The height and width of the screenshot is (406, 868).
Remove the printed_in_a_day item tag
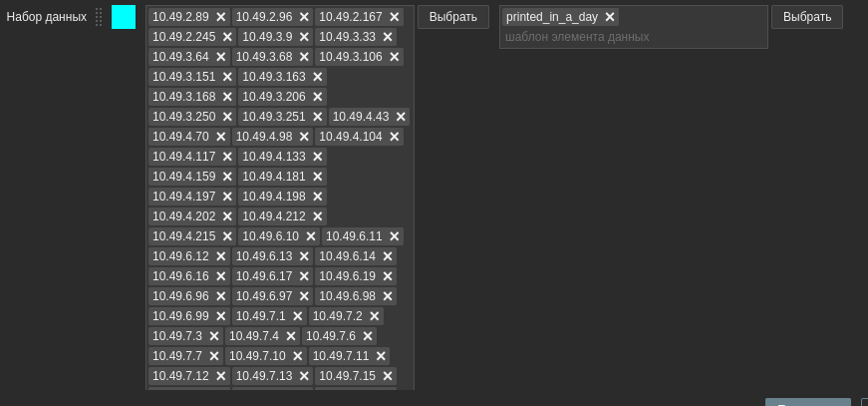coord(610,17)
